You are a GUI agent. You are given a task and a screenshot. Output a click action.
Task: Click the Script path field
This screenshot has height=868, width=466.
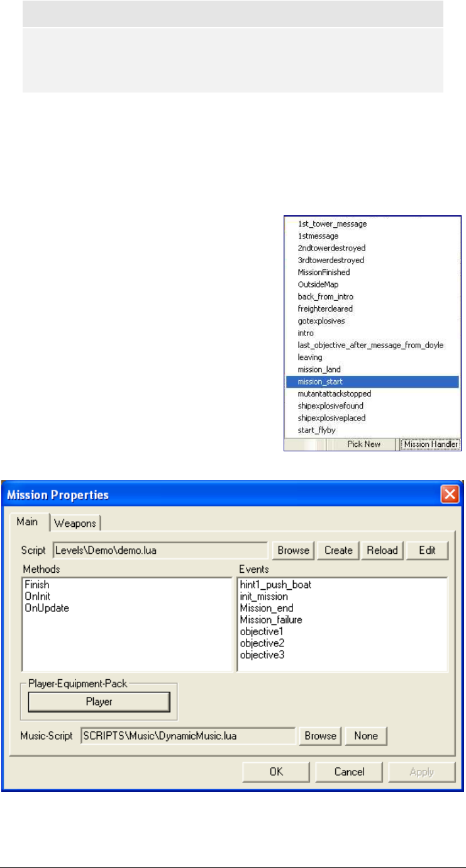pos(160,550)
